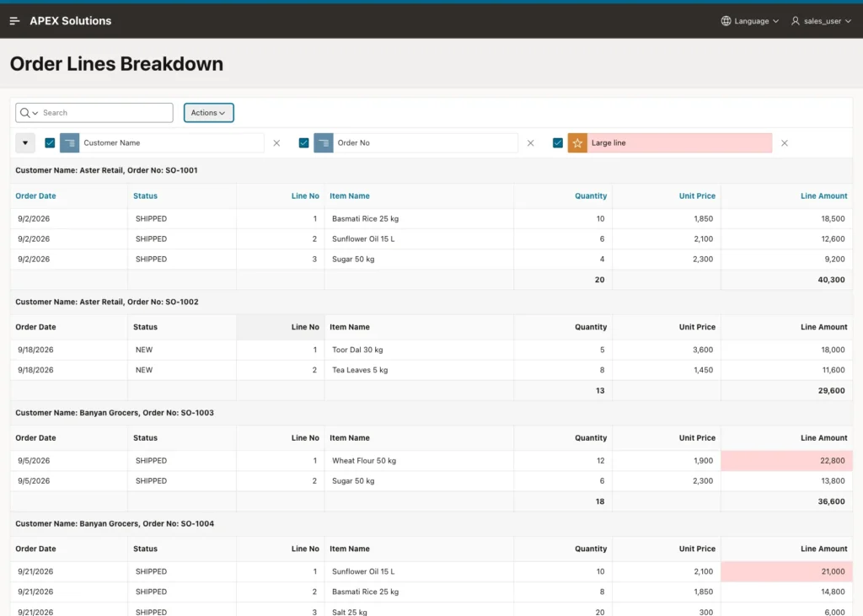The width and height of the screenshot is (863, 616).
Task: Click quantity total 13 for SO-1002
Action: point(600,391)
